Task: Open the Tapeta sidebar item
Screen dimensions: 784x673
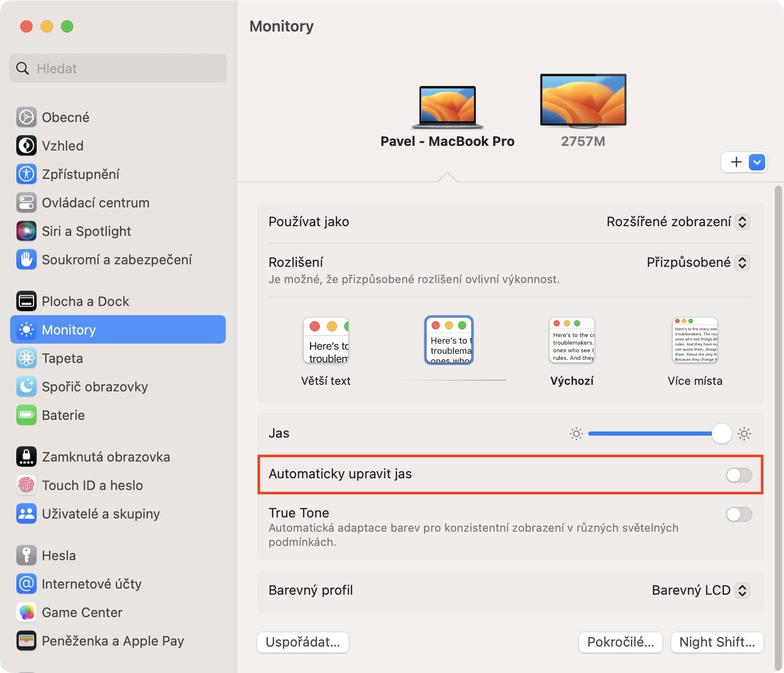Action: [62, 358]
